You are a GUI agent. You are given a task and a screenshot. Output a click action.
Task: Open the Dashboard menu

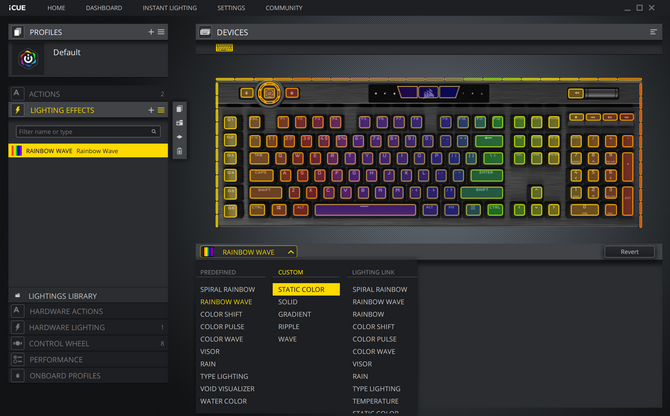[104, 8]
